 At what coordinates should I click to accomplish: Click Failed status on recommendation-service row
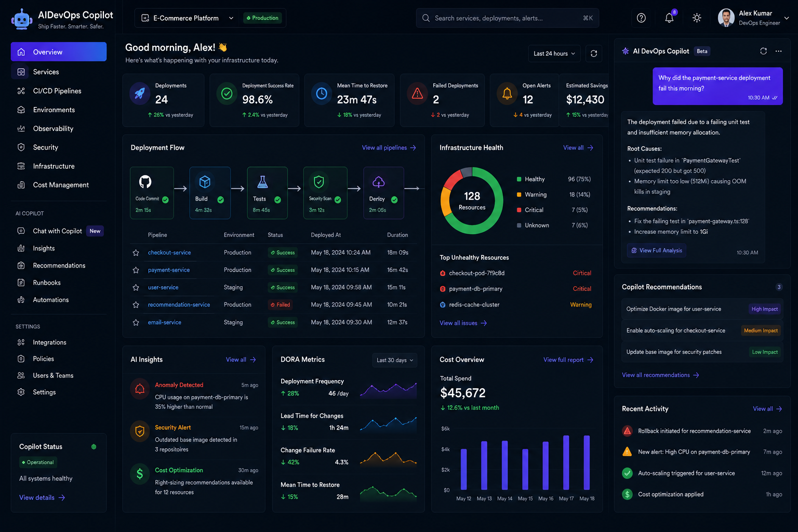(x=281, y=305)
